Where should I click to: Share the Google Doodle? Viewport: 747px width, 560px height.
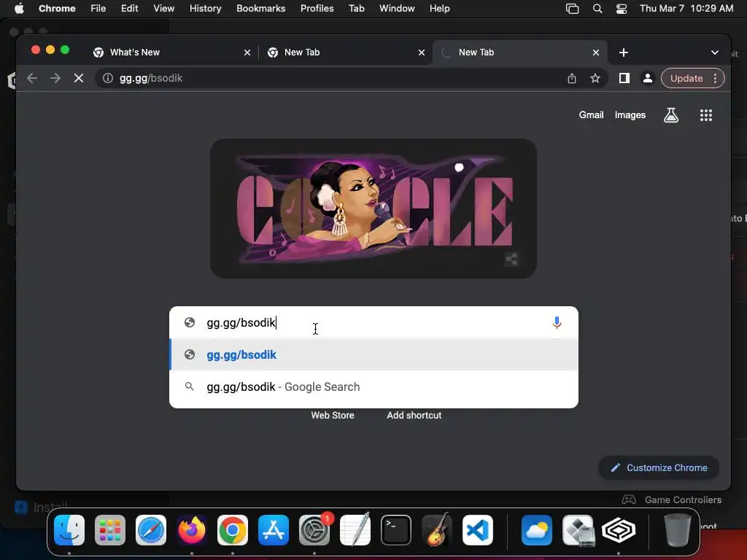511,259
